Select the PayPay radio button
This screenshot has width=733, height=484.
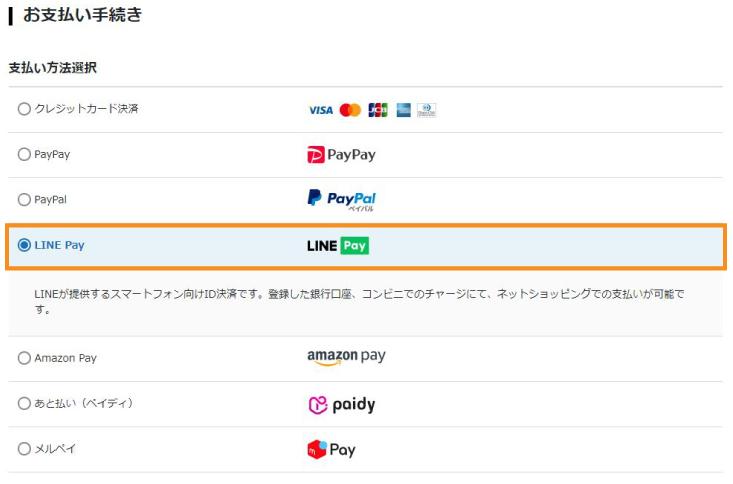[x=24, y=154]
